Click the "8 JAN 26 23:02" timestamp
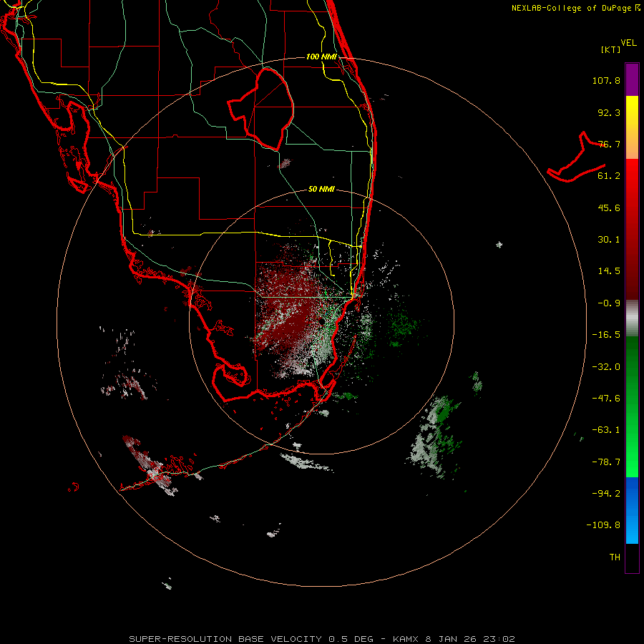The height and width of the screenshot is (644, 644). pyautogui.click(x=470, y=639)
